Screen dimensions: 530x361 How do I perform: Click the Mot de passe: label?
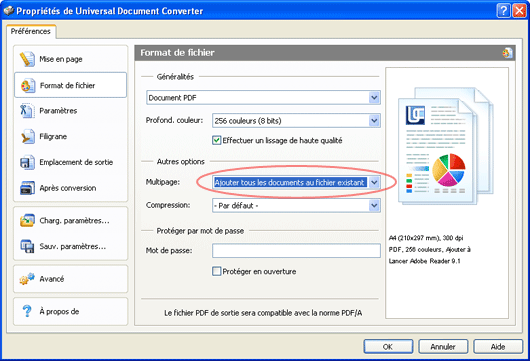tap(169, 250)
